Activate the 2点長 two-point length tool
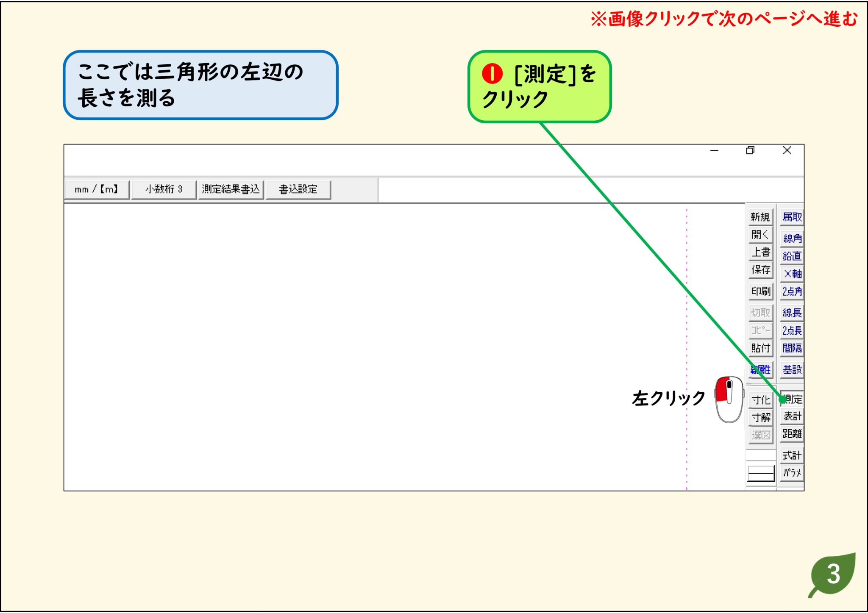This screenshot has width=868, height=613. pyautogui.click(x=792, y=330)
